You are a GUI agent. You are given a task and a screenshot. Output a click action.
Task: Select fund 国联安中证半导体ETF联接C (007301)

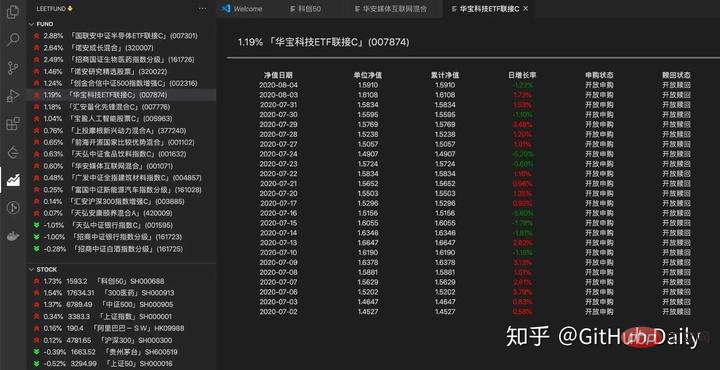[122, 36]
